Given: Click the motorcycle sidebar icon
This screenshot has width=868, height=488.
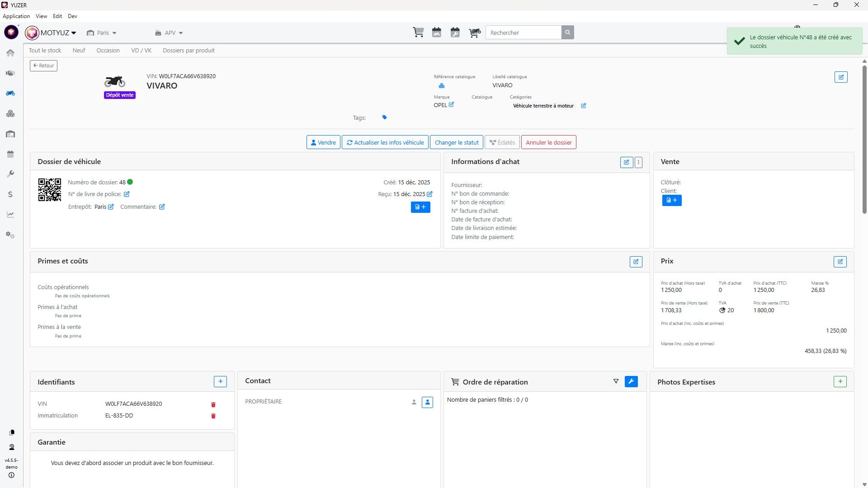Looking at the screenshot, I should coord(10,93).
